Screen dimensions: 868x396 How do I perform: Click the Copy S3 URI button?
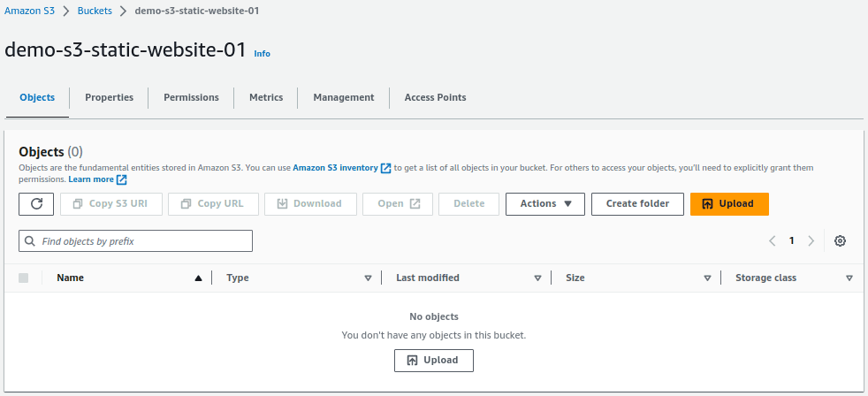pos(111,204)
